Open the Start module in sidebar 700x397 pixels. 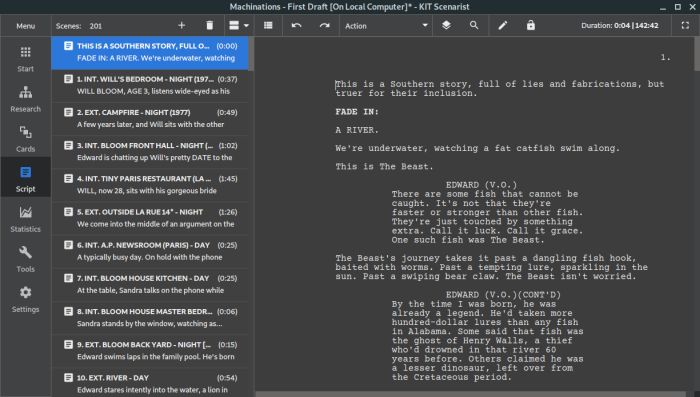[25, 59]
